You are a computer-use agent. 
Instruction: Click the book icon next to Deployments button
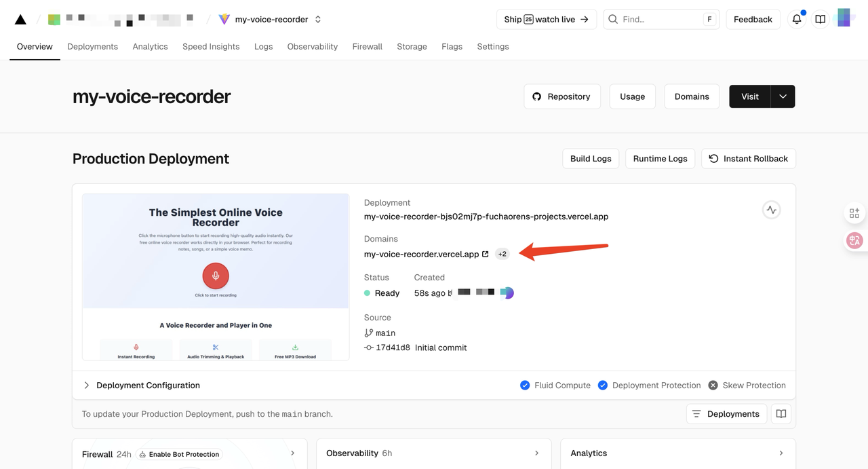781,414
